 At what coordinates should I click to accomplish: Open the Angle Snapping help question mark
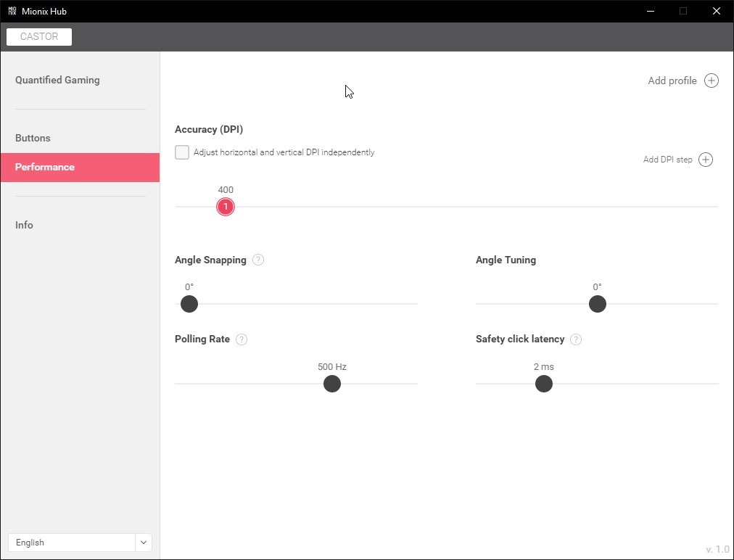tap(258, 260)
